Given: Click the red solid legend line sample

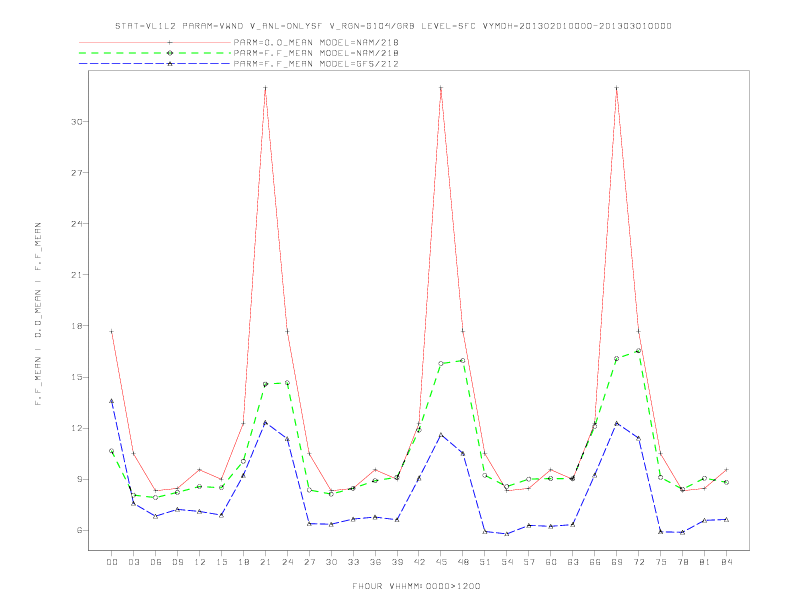Looking at the screenshot, I should coord(155,42).
